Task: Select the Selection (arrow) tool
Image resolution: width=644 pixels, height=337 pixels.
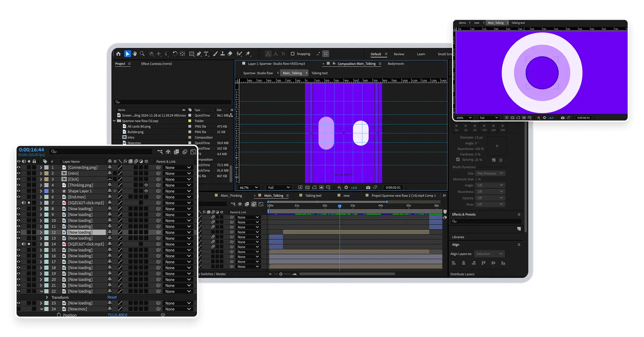Action: click(127, 54)
